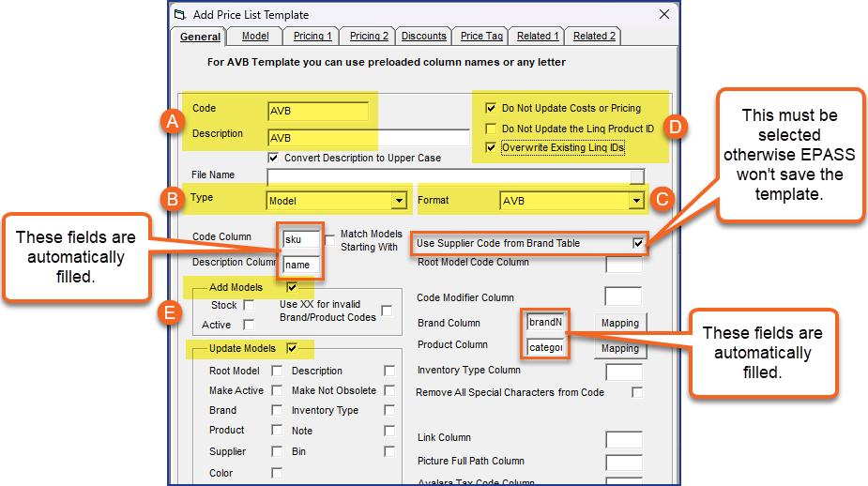Image resolution: width=868 pixels, height=486 pixels.
Task: Go to the Discounts tab
Action: (x=423, y=36)
